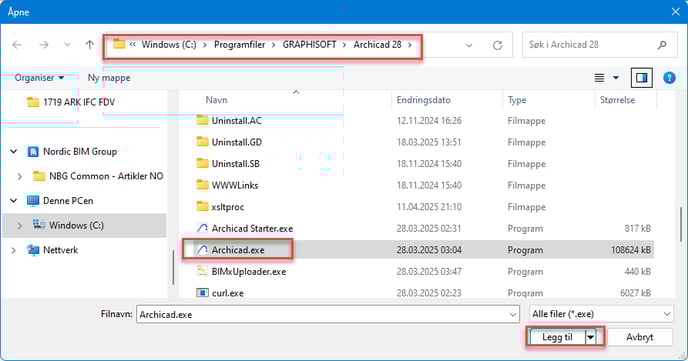688x361 pixels.
Task: Click the search magnifier icon
Action: [x=662, y=45]
